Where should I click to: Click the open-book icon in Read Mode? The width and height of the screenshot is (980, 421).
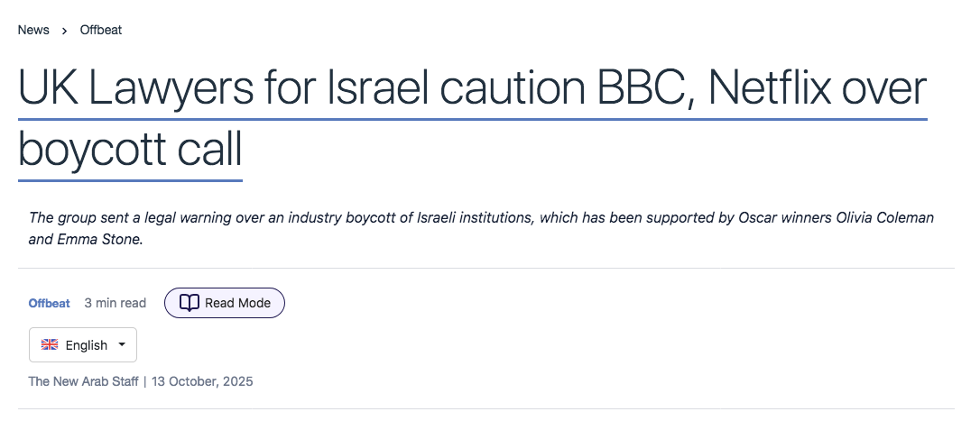click(189, 303)
